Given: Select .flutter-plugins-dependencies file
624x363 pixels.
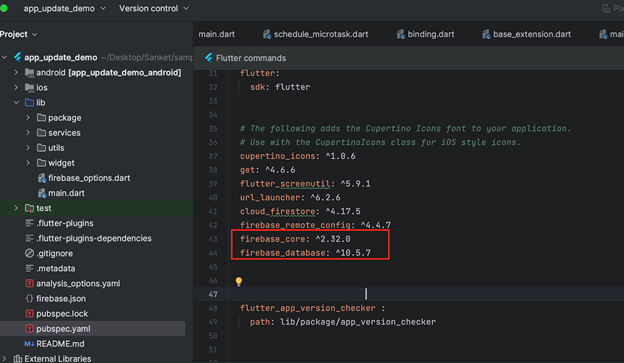Looking at the screenshot, I should [94, 238].
